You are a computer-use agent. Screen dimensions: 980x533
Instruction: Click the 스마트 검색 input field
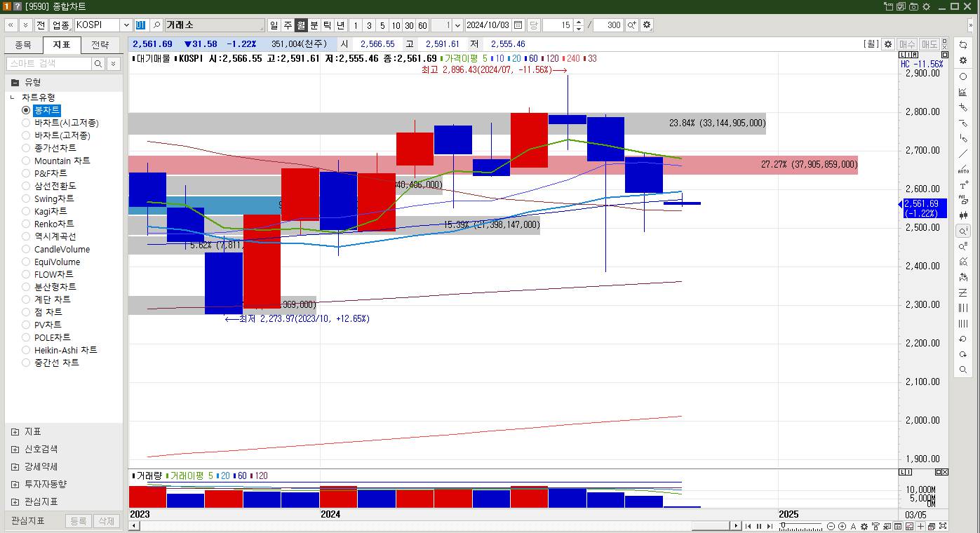coord(49,63)
